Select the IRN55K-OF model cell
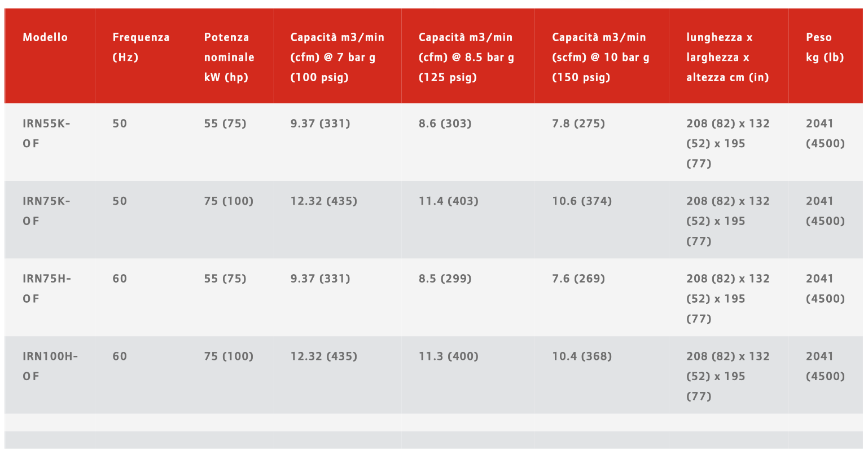868x454 pixels. [46, 133]
